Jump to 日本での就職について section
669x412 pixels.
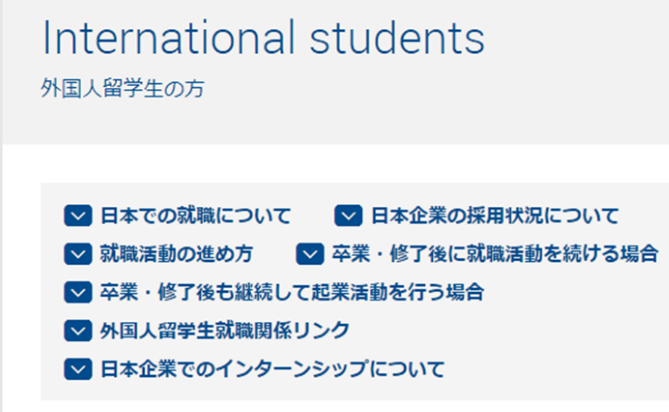(x=195, y=216)
